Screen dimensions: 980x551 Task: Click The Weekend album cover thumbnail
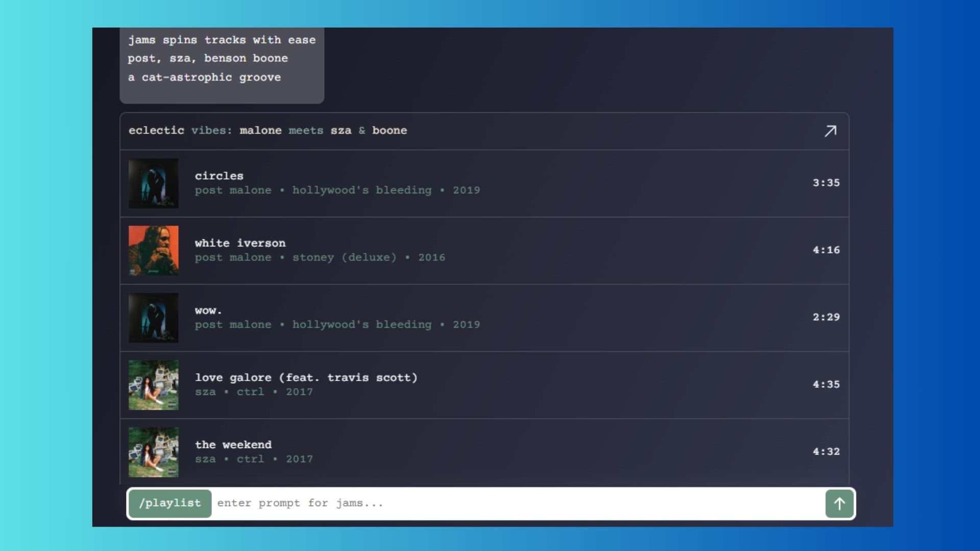(x=154, y=452)
